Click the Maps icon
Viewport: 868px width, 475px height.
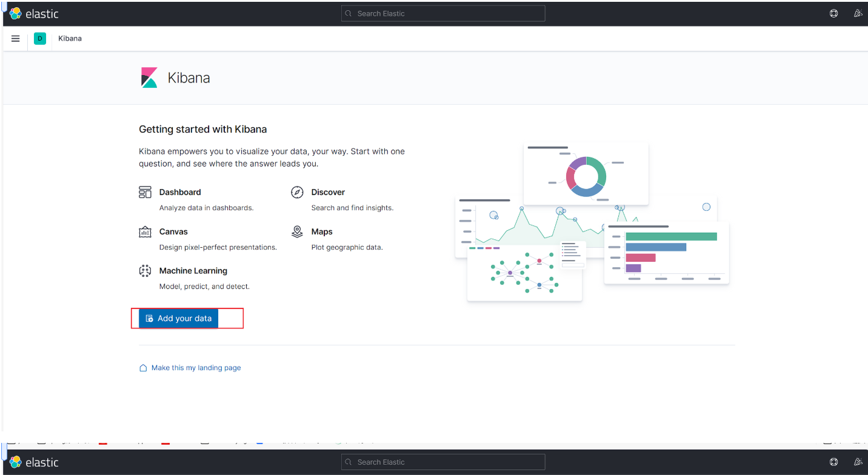click(297, 232)
